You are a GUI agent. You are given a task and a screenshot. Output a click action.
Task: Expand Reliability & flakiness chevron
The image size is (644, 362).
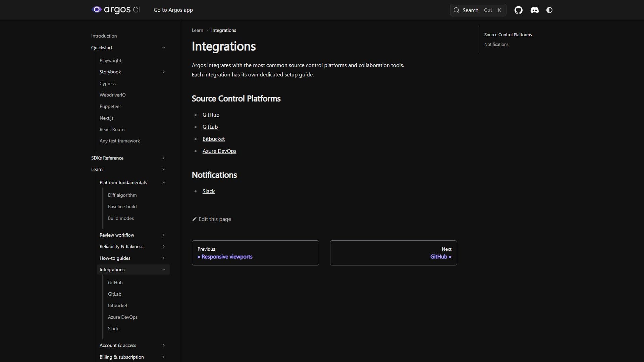(164, 246)
